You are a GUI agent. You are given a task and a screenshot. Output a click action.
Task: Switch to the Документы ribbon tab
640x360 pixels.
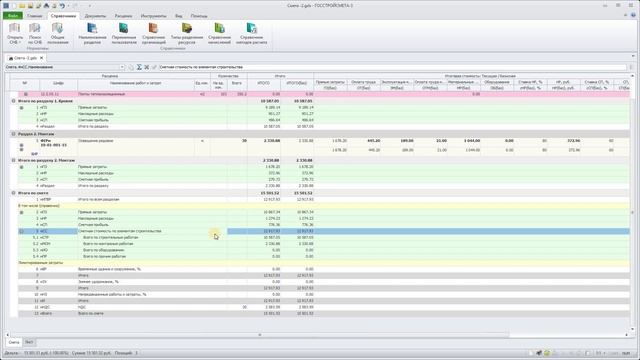click(x=95, y=16)
